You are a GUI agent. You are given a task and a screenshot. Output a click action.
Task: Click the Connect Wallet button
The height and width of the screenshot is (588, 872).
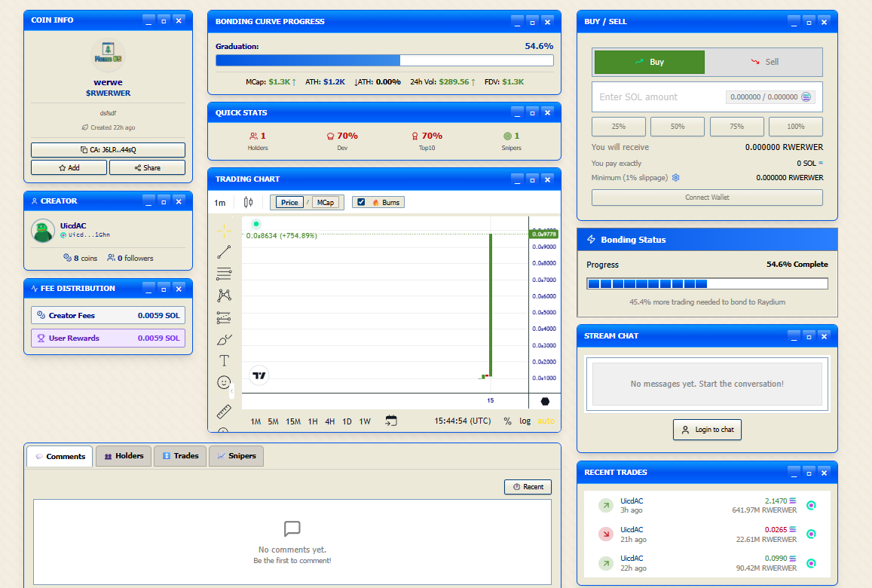click(x=707, y=198)
